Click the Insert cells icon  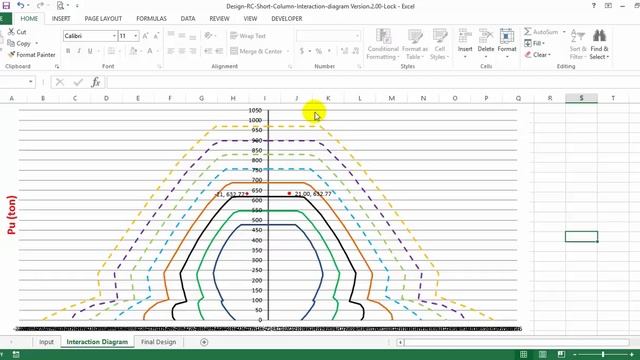pyautogui.click(x=465, y=36)
